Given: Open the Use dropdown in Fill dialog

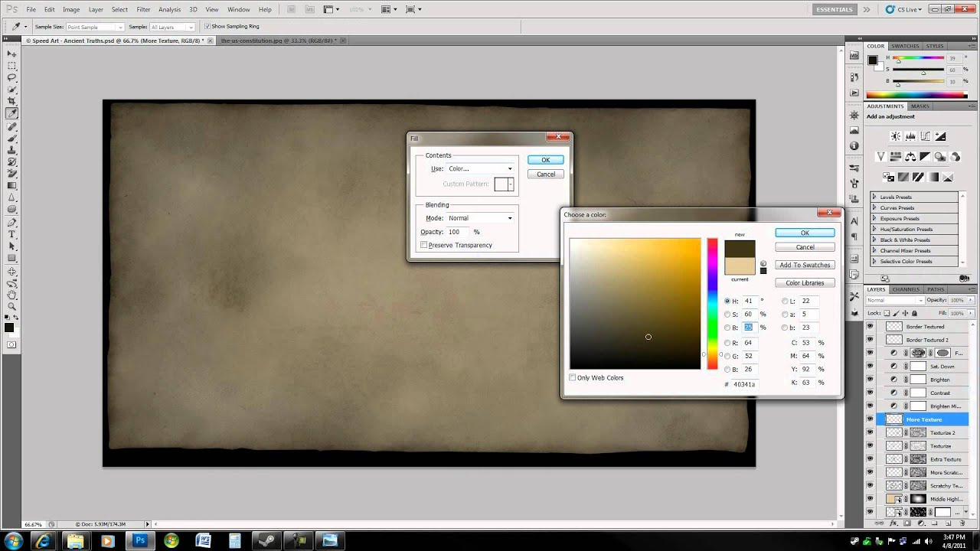Looking at the screenshot, I should (x=480, y=168).
